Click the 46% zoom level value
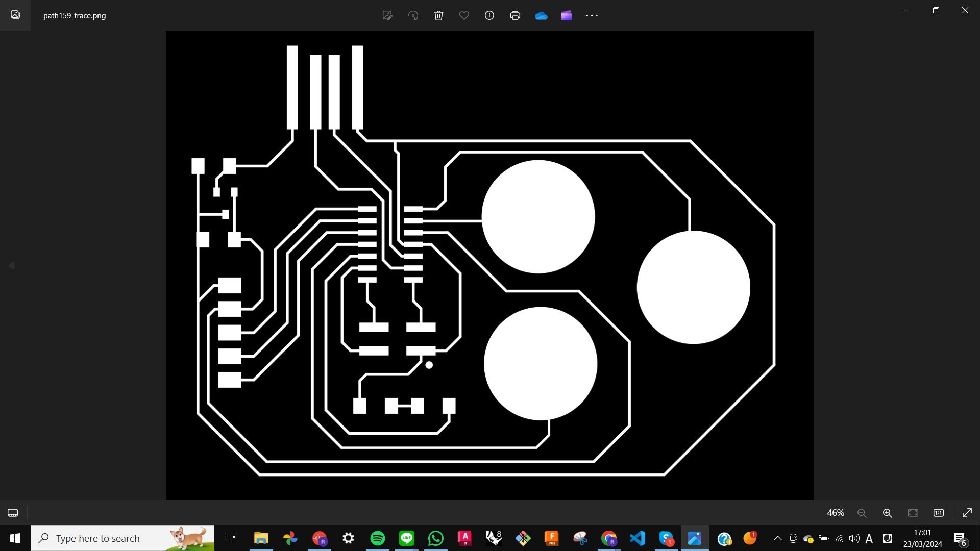The height and width of the screenshot is (551, 980). (x=836, y=513)
